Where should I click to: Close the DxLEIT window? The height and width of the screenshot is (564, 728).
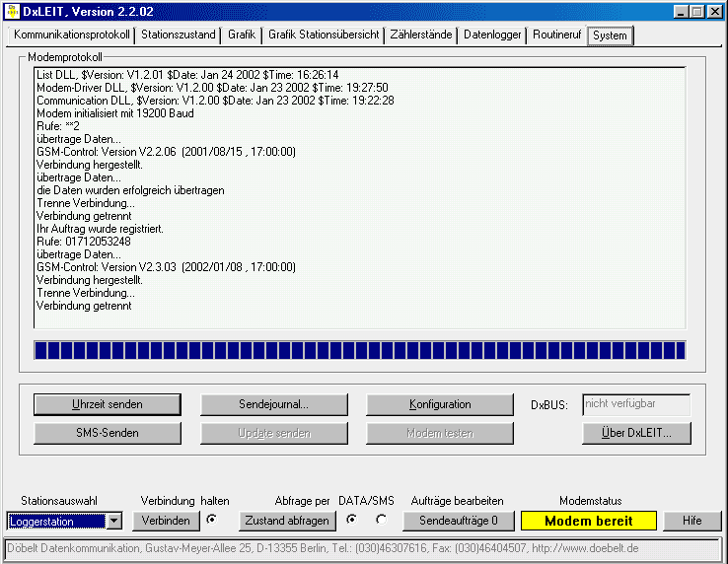715,12
